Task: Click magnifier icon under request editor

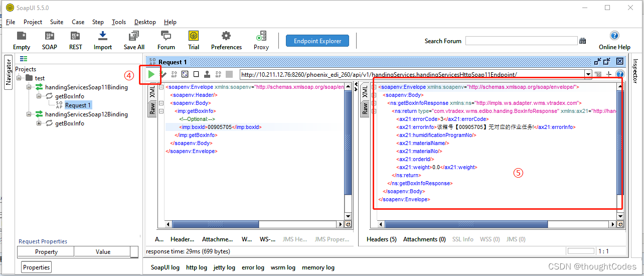Action: (348, 224)
